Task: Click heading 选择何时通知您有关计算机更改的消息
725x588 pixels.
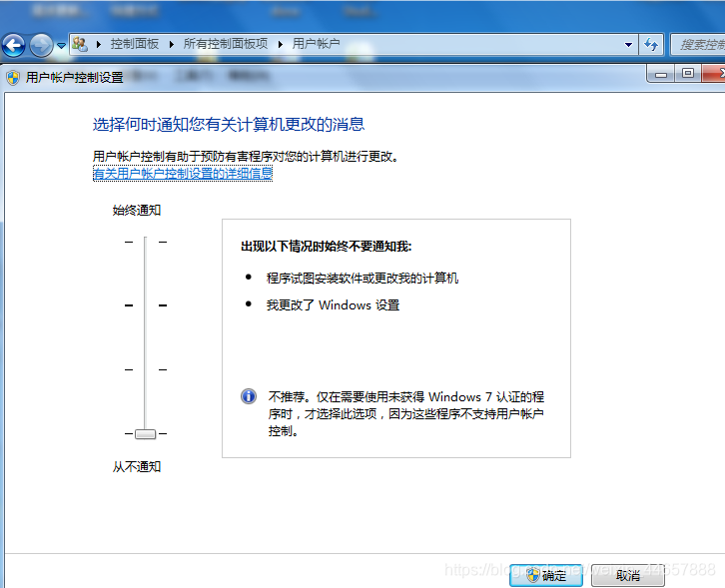Action: pos(229,125)
